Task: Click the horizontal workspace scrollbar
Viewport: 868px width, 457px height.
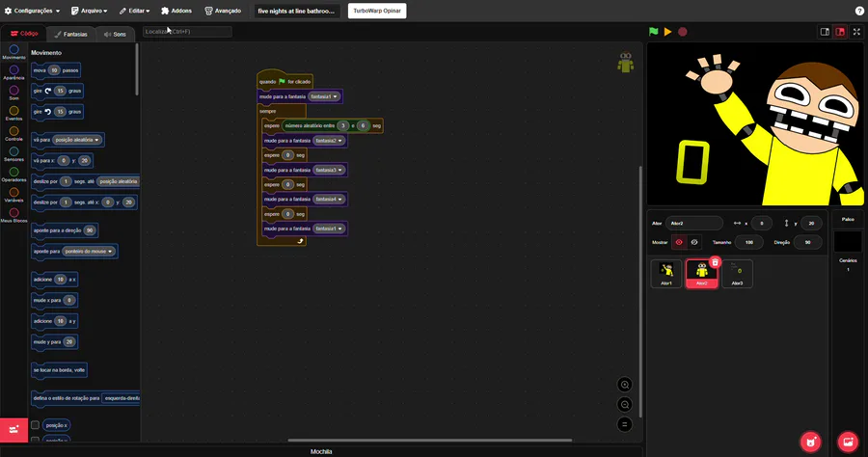Action: [x=430, y=441]
